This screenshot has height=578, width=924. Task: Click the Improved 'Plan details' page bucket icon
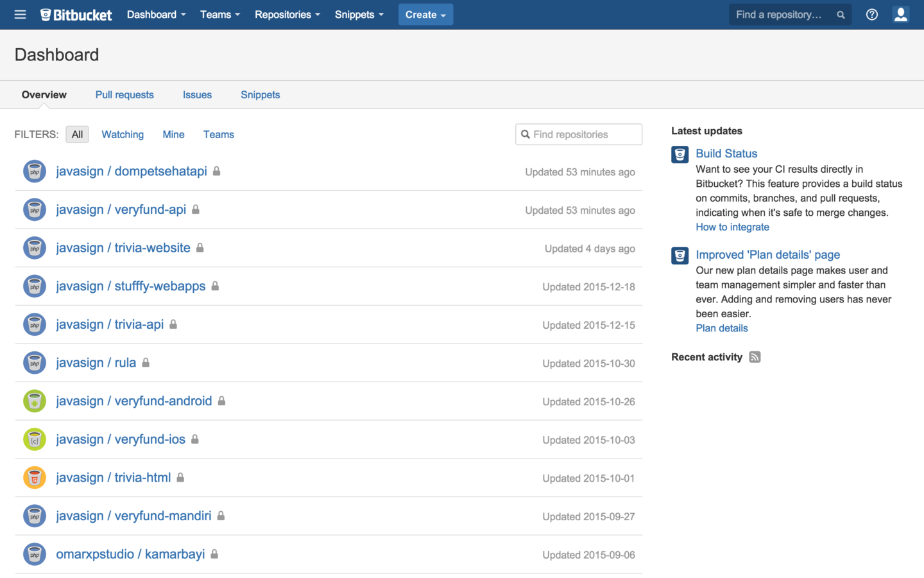[x=680, y=256]
